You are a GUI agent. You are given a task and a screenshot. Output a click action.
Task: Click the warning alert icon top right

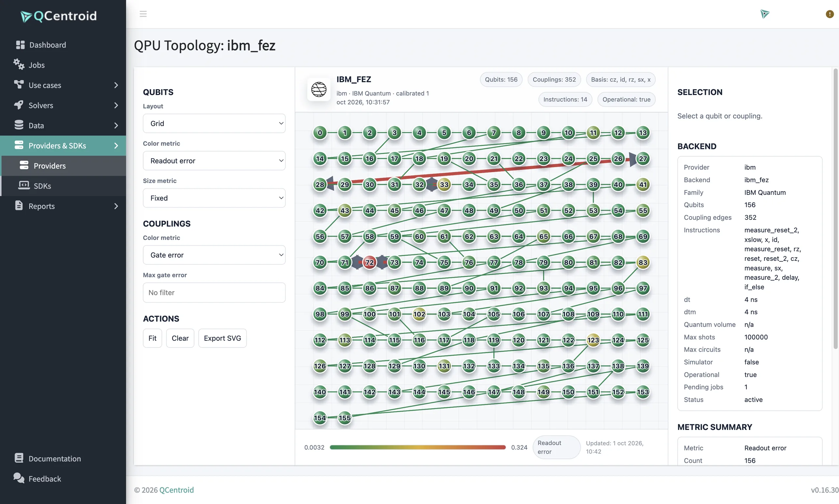coord(829,14)
